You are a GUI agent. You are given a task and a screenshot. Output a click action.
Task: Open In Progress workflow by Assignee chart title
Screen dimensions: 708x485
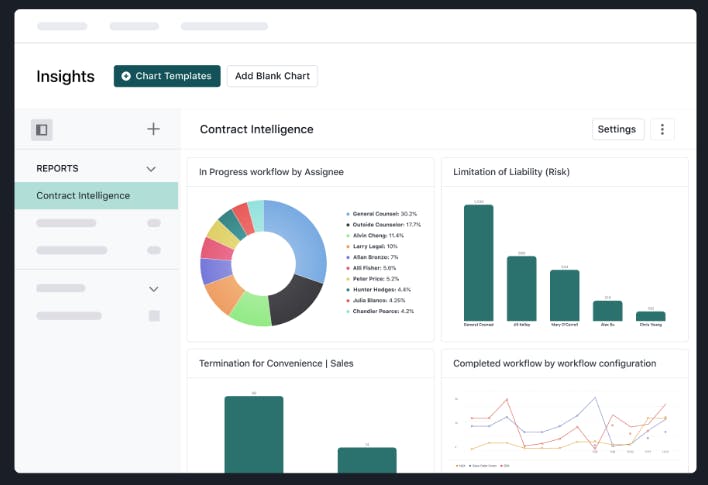point(271,172)
